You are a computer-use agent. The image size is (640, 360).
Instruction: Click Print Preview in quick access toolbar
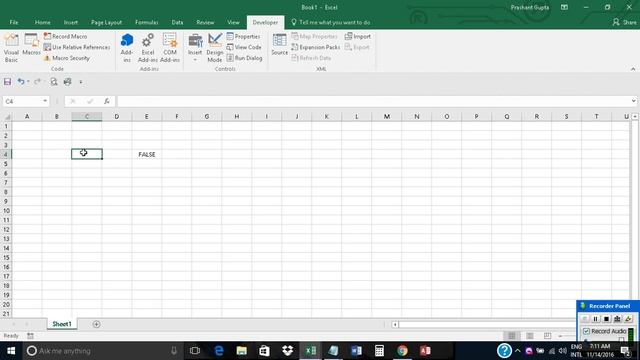[54, 82]
